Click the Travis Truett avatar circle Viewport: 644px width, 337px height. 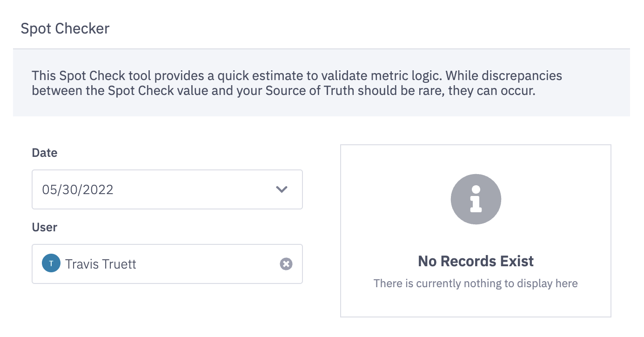coord(51,263)
